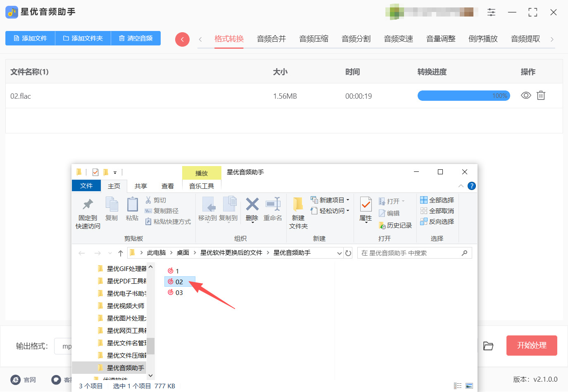Image resolution: width=568 pixels, height=392 pixels.
Task: Switch to the 倒序播放 tab
Action: coord(483,39)
